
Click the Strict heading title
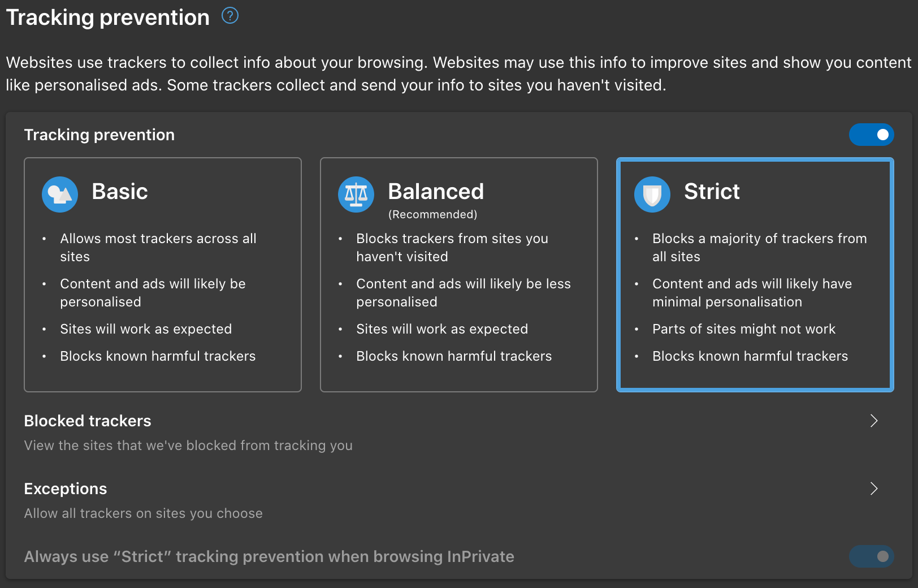[712, 192]
